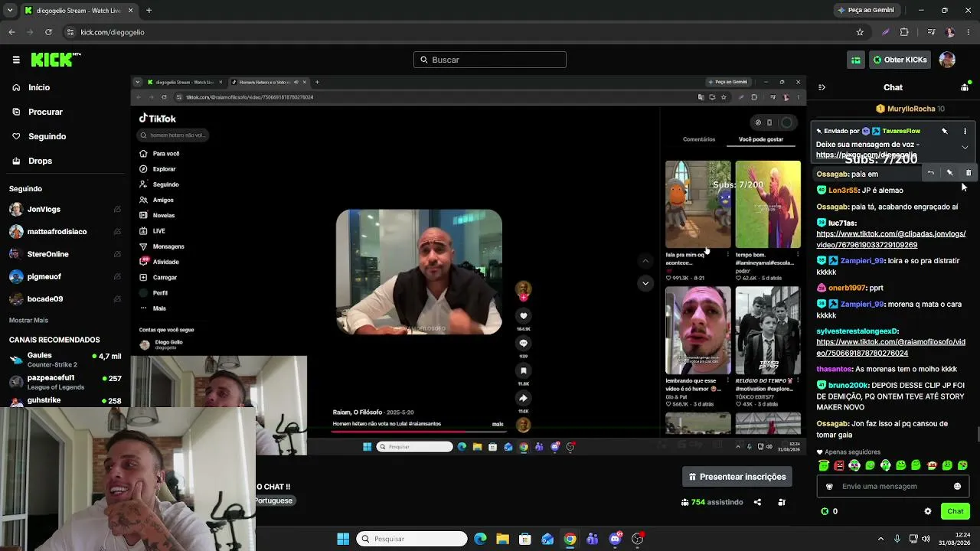Screen dimensions: 980x551
Task: Open the user profile avatar menu
Action: (x=947, y=60)
